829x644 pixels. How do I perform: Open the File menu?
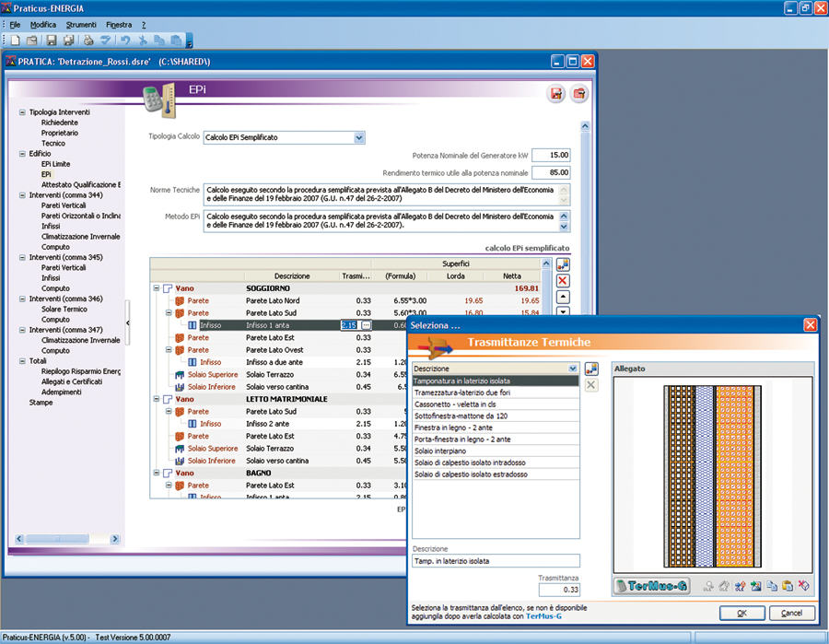(x=15, y=25)
